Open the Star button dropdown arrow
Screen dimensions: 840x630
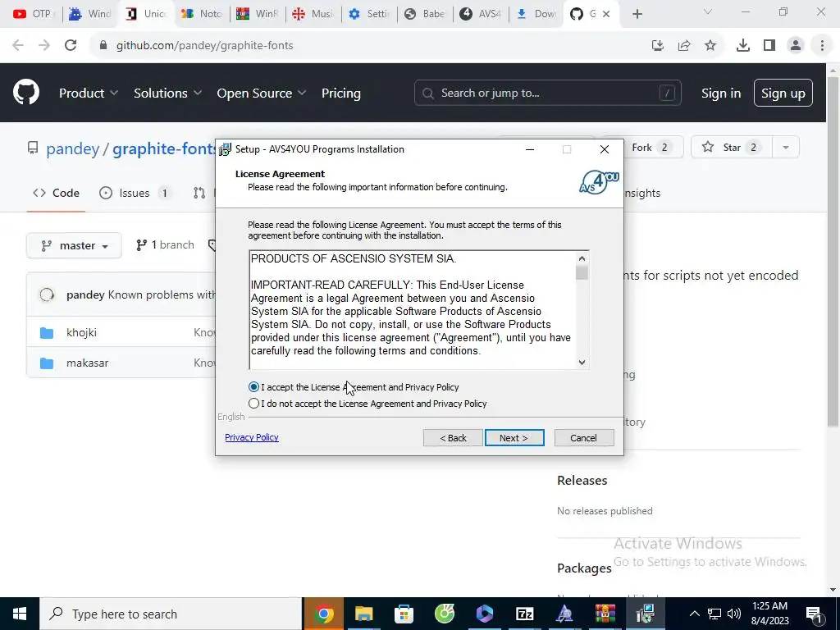tap(786, 148)
